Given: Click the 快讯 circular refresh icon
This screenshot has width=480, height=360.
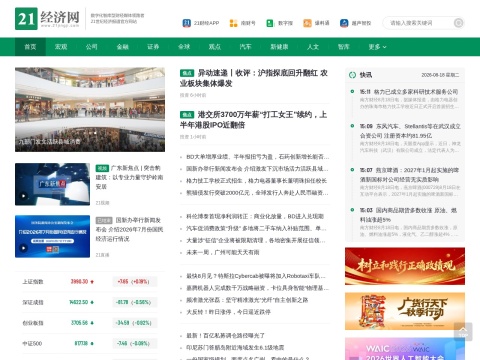Looking at the screenshot, I should click(x=352, y=75).
